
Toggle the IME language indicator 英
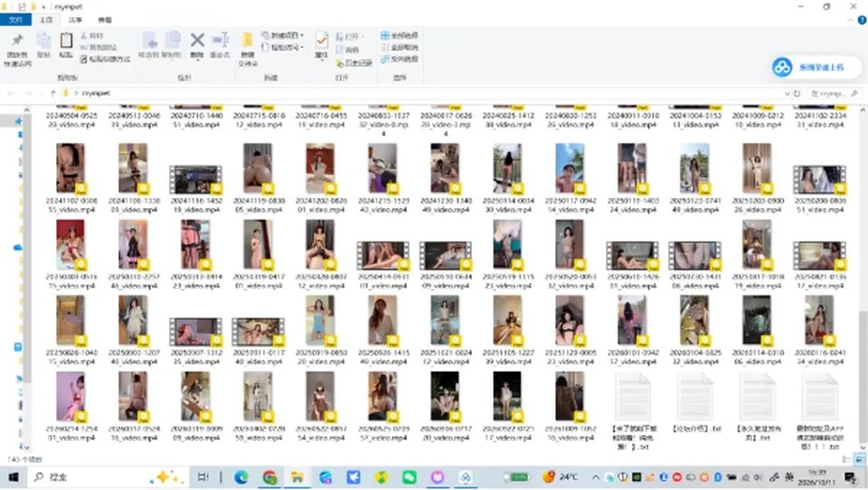tap(788, 477)
